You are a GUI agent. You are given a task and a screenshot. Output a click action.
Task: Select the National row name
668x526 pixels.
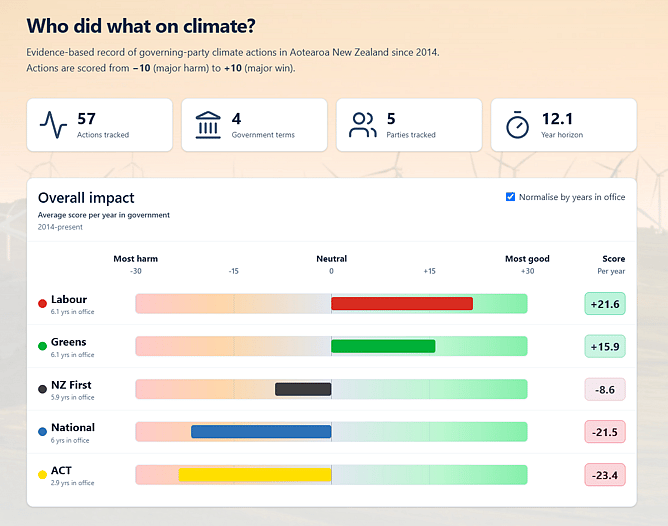[x=73, y=427]
